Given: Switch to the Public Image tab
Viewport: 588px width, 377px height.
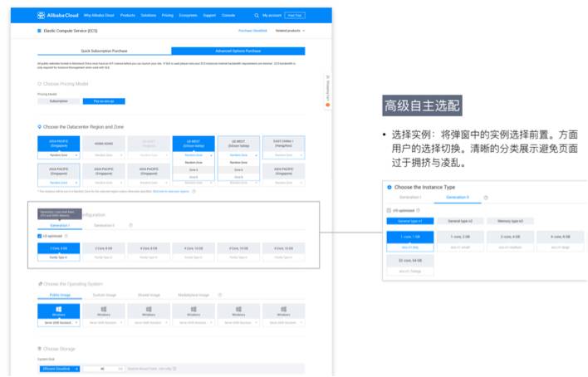Looking at the screenshot, I should 60,296.
